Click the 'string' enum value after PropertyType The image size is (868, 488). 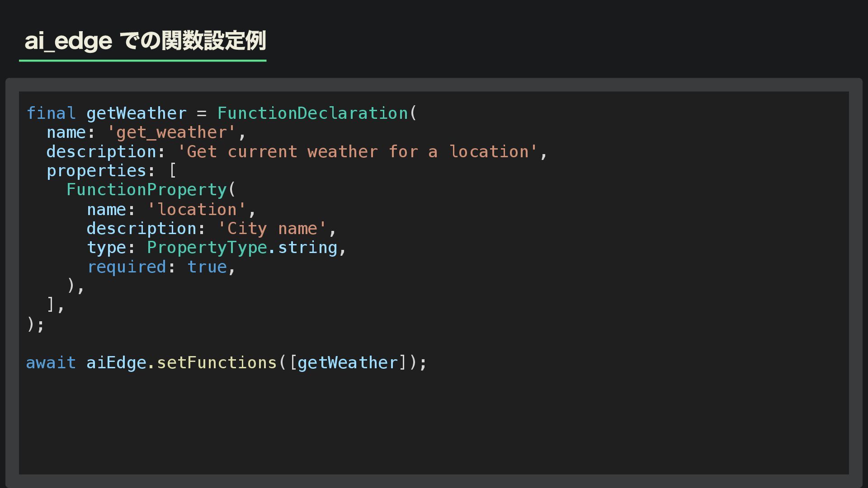coord(307,248)
